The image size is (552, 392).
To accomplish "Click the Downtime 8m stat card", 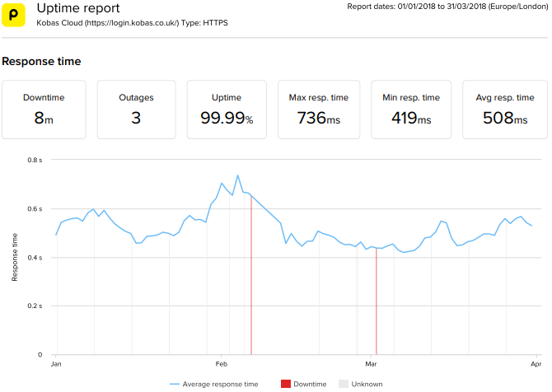I will pyautogui.click(x=44, y=110).
